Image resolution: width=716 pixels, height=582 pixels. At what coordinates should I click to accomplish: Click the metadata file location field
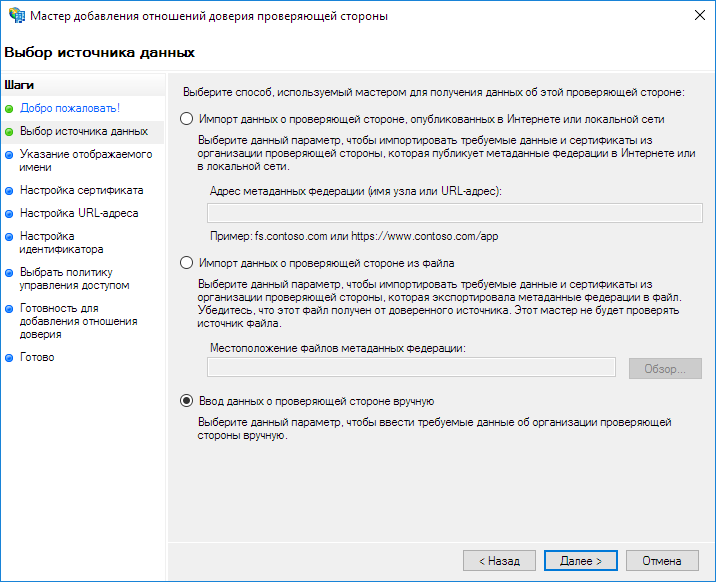411,368
